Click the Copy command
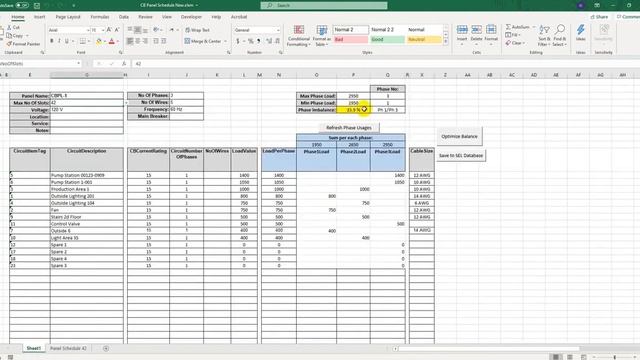This screenshot has height=360, width=640. [x=15, y=36]
